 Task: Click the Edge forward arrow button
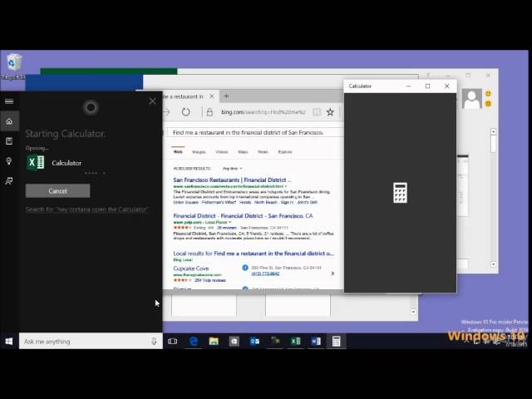click(166, 111)
